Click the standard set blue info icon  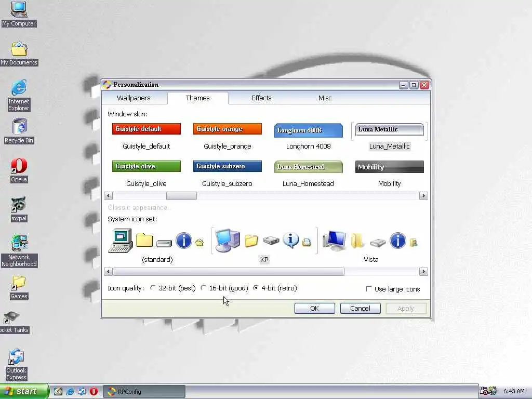click(x=183, y=241)
